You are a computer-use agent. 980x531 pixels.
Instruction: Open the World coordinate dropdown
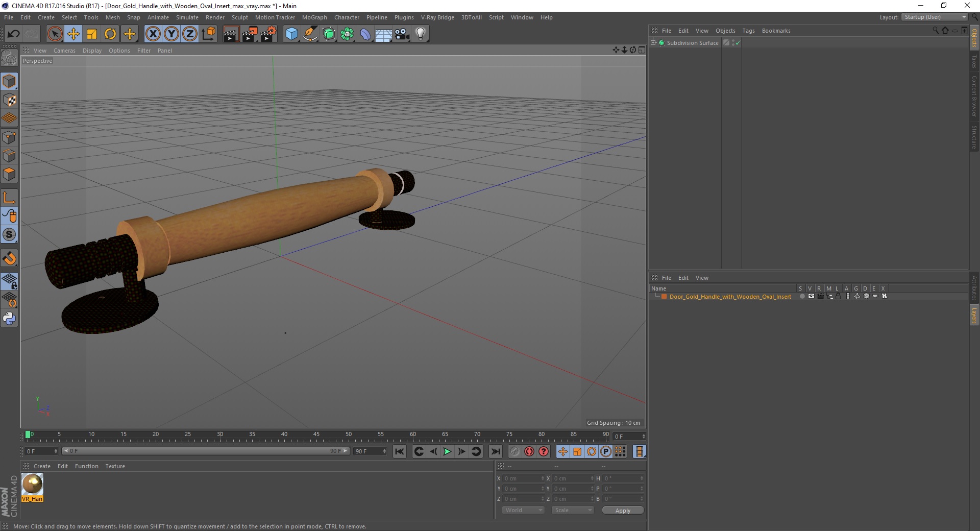523,510
